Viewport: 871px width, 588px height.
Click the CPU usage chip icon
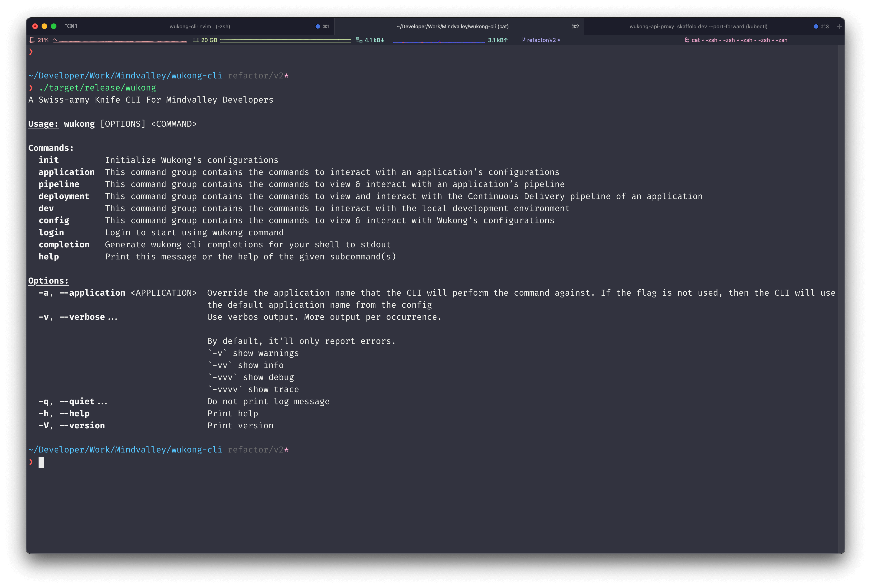point(32,40)
